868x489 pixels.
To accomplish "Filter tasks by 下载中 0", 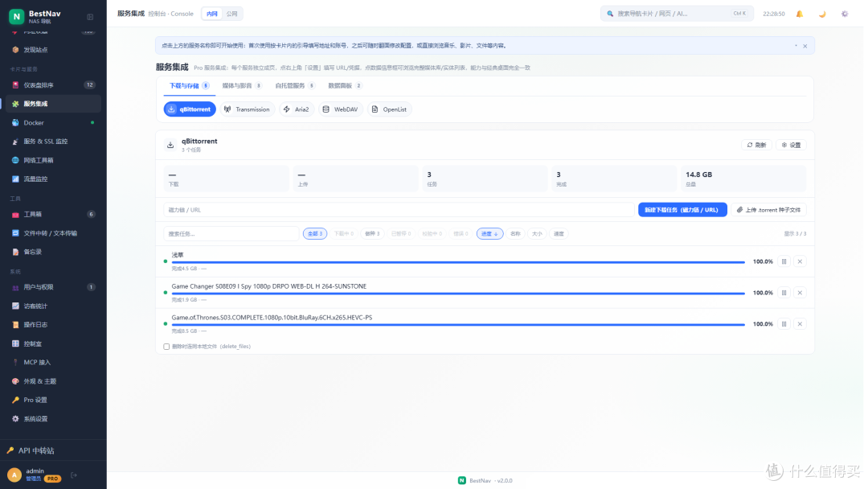I will tap(344, 234).
